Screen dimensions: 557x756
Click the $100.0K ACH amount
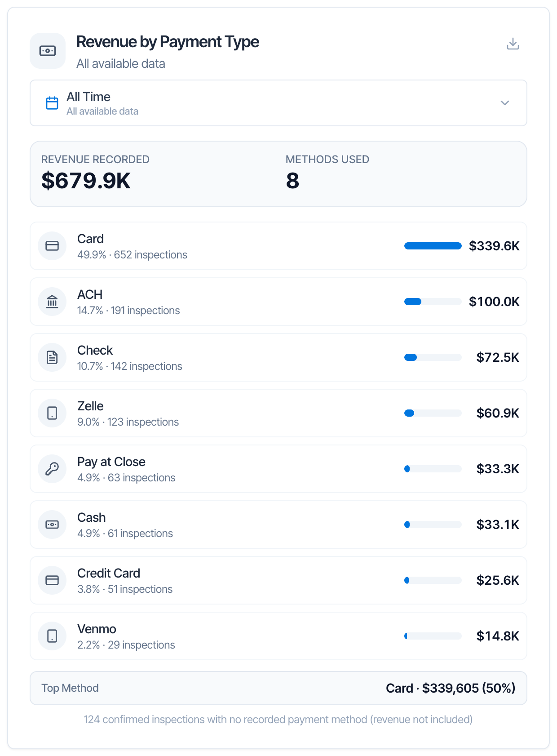[494, 302]
